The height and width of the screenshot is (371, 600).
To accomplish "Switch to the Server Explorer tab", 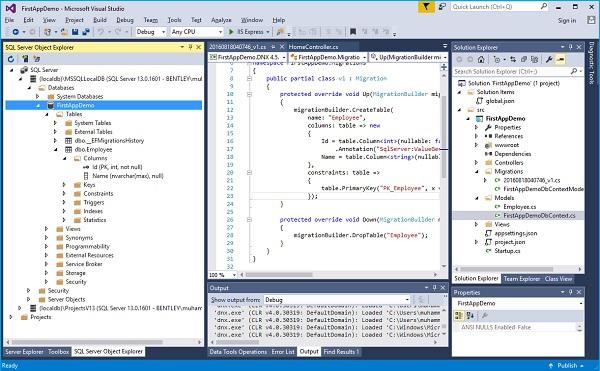I will click(24, 351).
